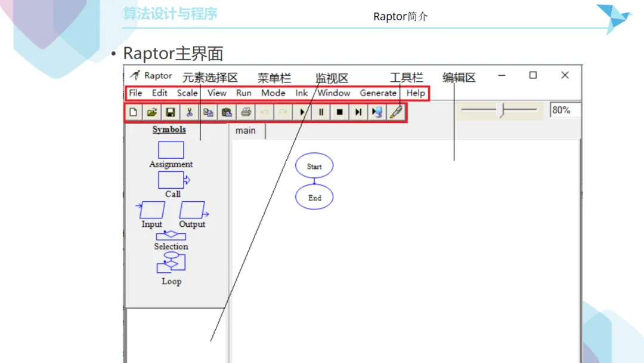The width and height of the screenshot is (644, 363).
Task: Click the Raptor application logo icon
Action: 135,75
